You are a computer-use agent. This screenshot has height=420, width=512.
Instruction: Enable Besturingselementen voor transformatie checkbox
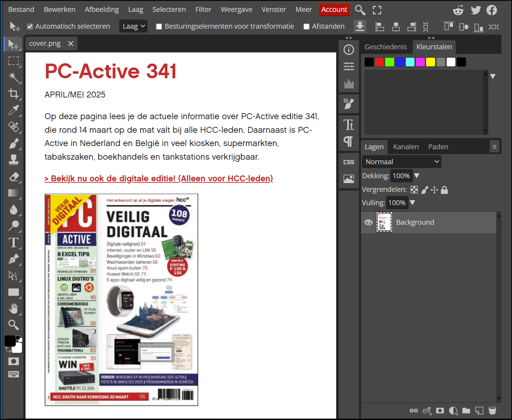tap(159, 27)
